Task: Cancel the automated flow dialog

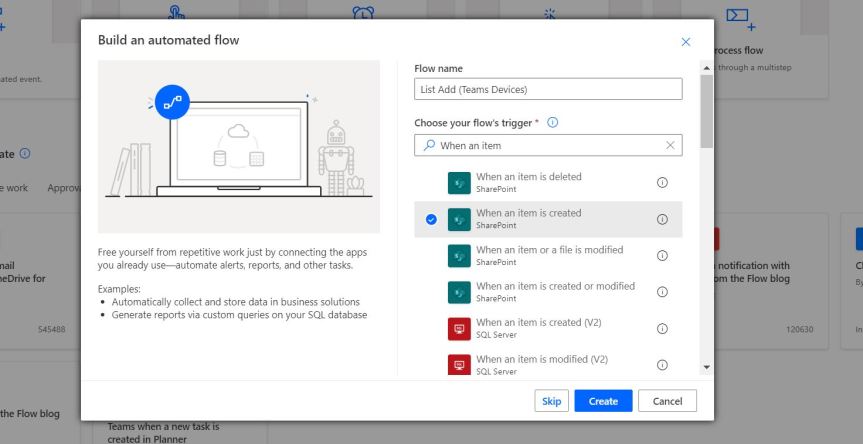Action: (667, 401)
